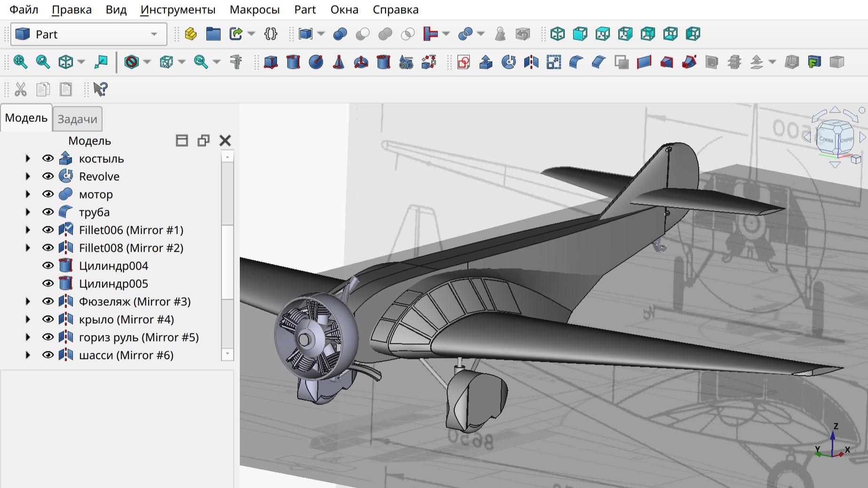Open the Макросы menu
Screen dimensions: 868x488
point(254,10)
